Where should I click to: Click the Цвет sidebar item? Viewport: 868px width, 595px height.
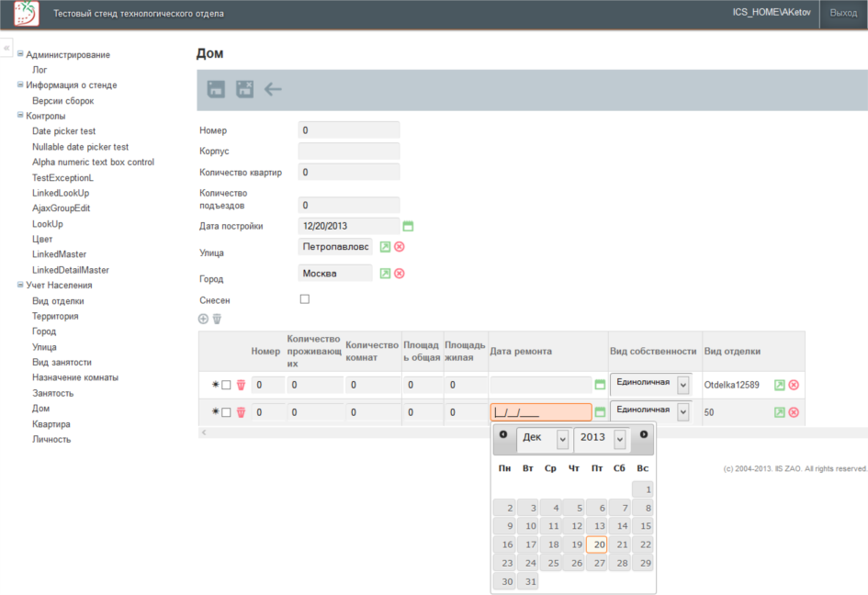click(x=42, y=239)
